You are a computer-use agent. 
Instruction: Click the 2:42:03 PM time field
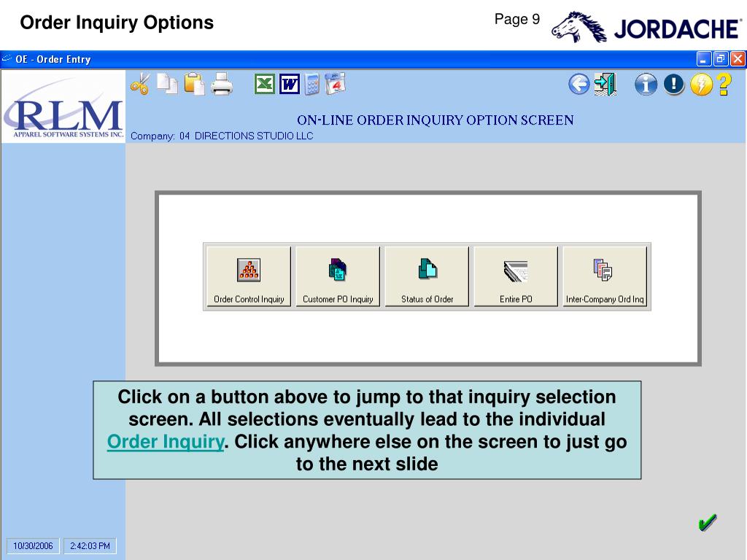point(90,545)
